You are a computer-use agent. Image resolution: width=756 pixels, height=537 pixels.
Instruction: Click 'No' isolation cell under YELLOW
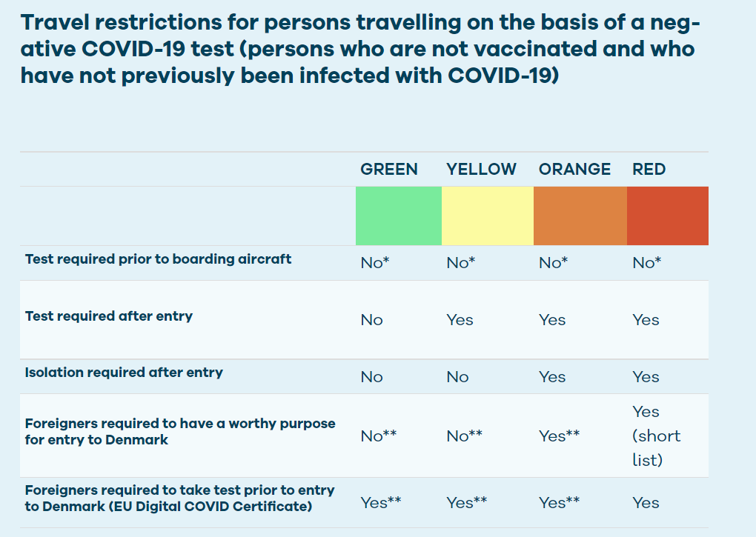tap(457, 376)
